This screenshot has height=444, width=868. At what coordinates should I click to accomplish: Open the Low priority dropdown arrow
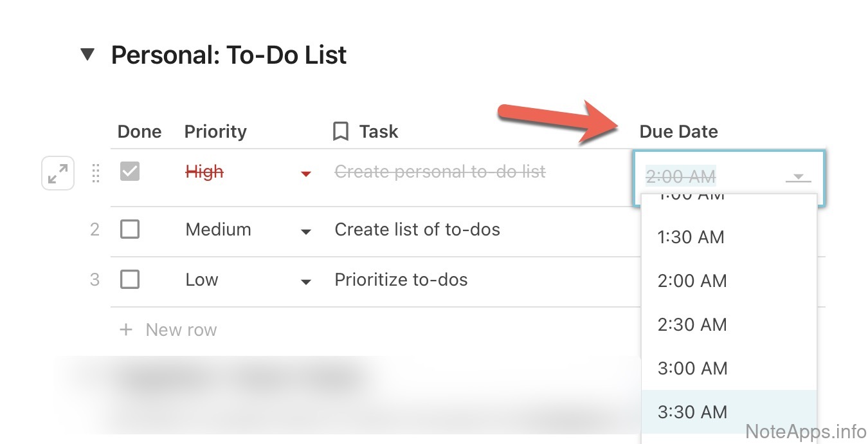tap(306, 282)
